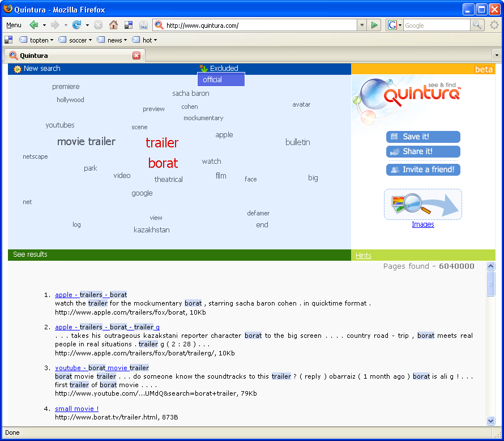
Task: Open the Hints link
Action: tap(363, 256)
